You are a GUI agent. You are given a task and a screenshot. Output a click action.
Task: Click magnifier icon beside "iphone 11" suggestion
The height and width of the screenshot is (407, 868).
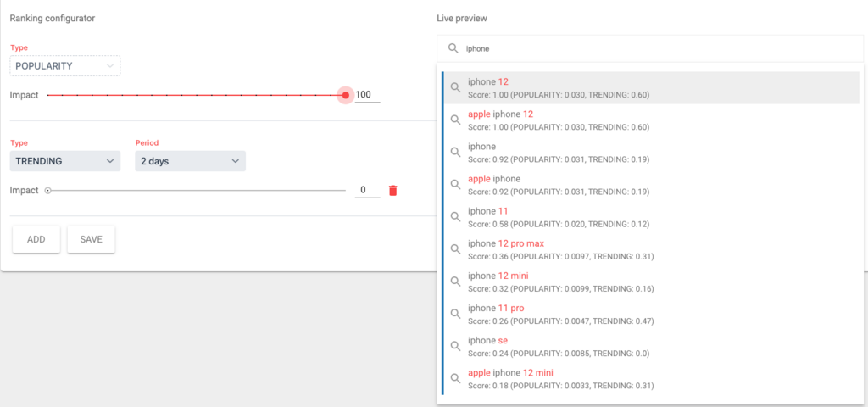[x=455, y=216]
